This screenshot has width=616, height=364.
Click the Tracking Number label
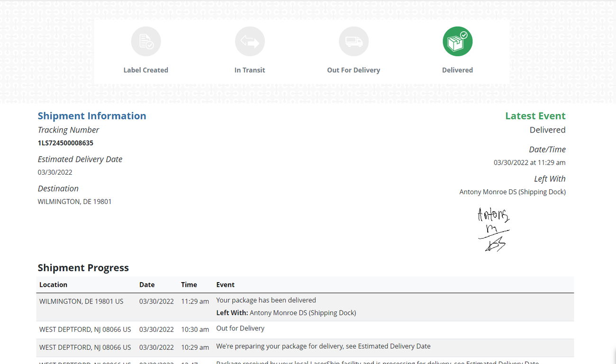click(68, 130)
